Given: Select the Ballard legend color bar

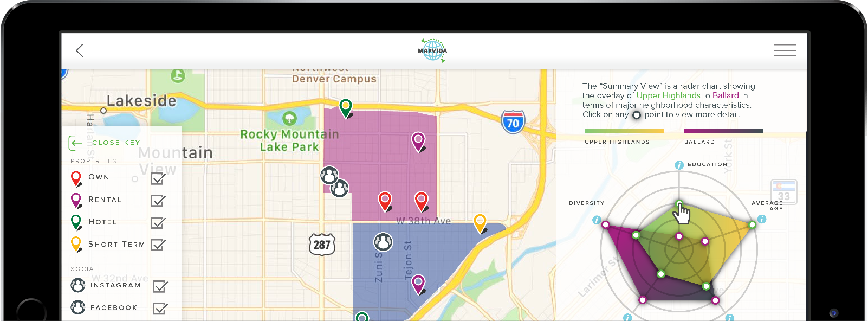Looking at the screenshot, I should [723, 131].
